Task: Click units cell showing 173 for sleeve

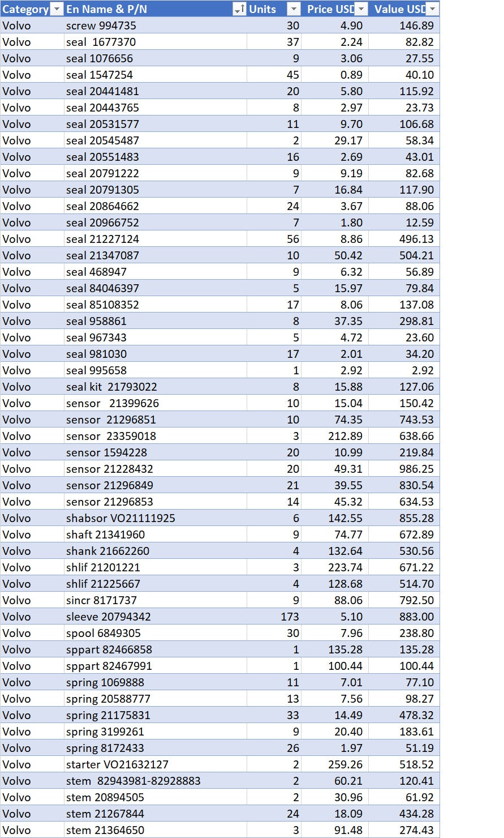Action: point(274,617)
